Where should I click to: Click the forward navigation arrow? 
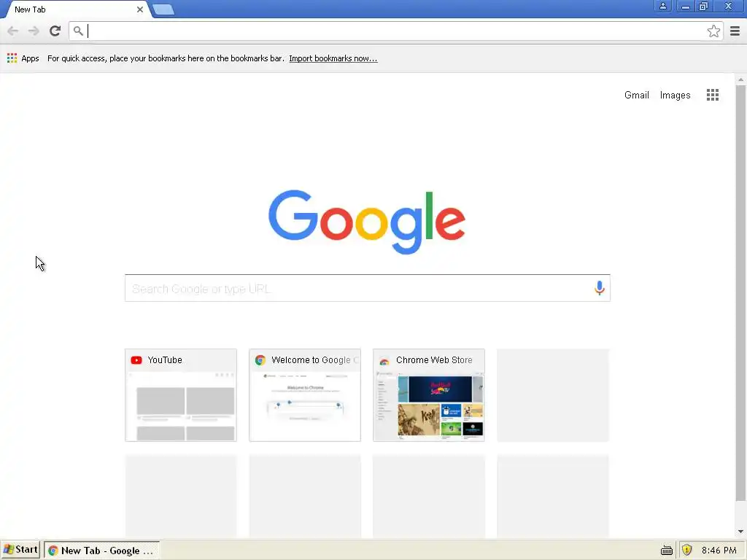(34, 31)
